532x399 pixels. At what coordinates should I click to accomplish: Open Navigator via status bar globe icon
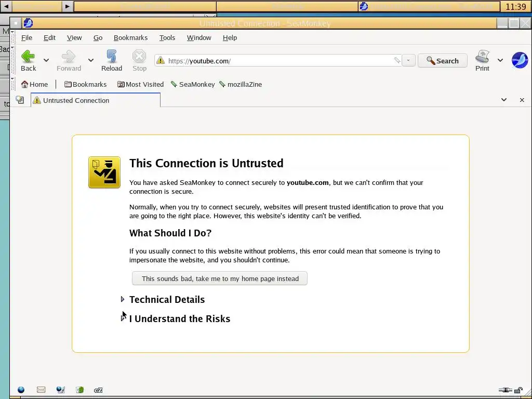[x=21, y=390]
